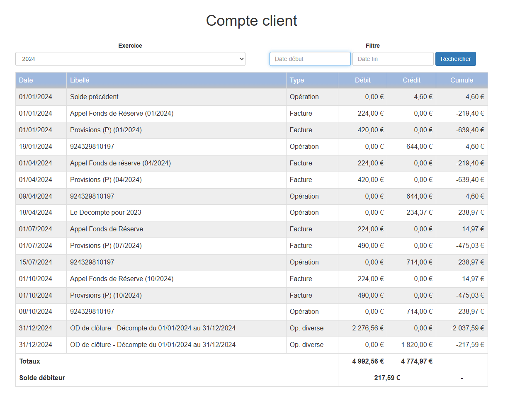
Task: Select Provisions (P) (04/2024) row
Action: pyautogui.click(x=106, y=180)
